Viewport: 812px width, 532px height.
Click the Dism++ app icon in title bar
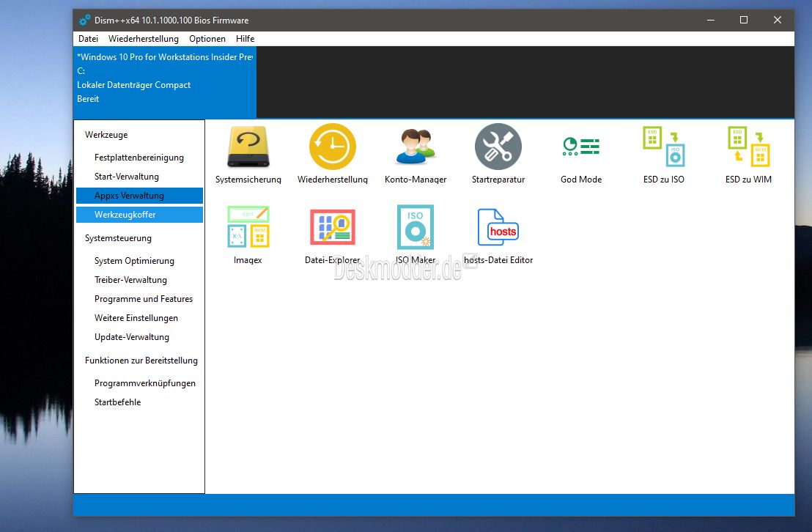click(x=84, y=21)
